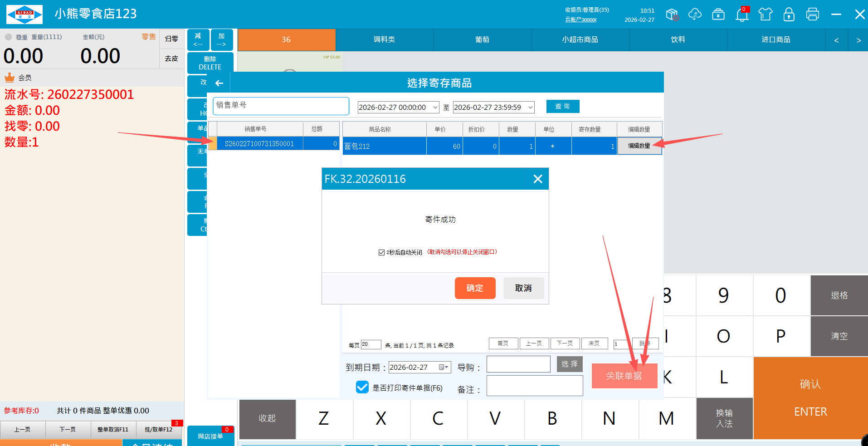Switch to the 饮料 category tab
Screen dimensions: 868x446
click(678, 40)
